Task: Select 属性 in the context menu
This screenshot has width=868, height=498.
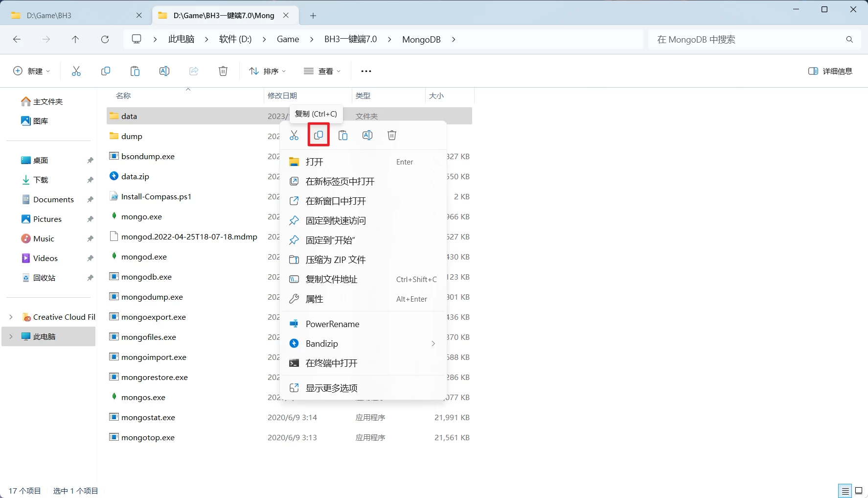Action: (314, 299)
